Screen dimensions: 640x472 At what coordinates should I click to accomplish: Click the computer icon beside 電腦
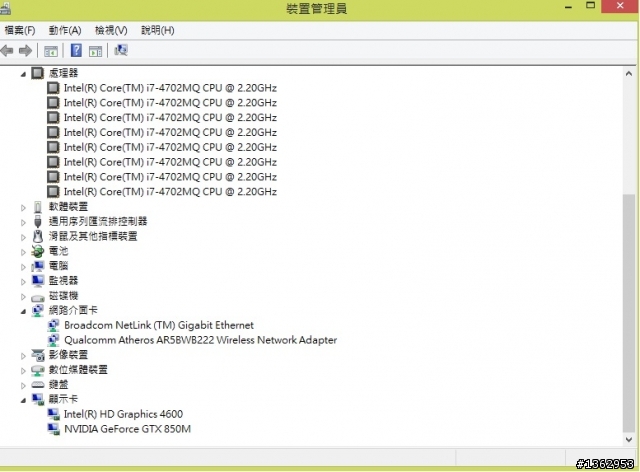38,266
